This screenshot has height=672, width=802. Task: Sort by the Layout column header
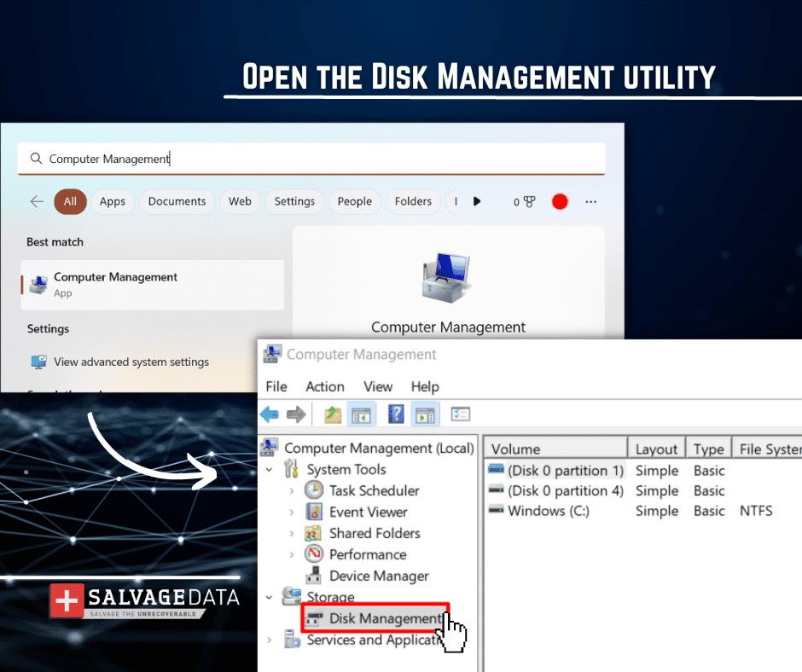click(657, 449)
